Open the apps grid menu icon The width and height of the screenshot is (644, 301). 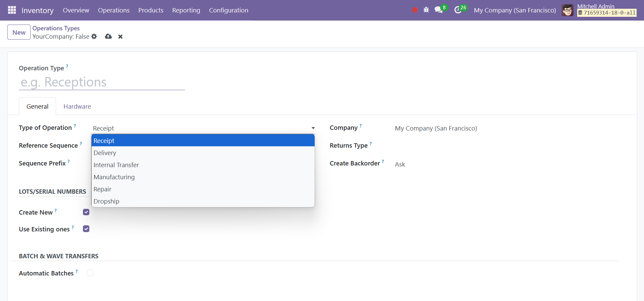pyautogui.click(x=12, y=10)
